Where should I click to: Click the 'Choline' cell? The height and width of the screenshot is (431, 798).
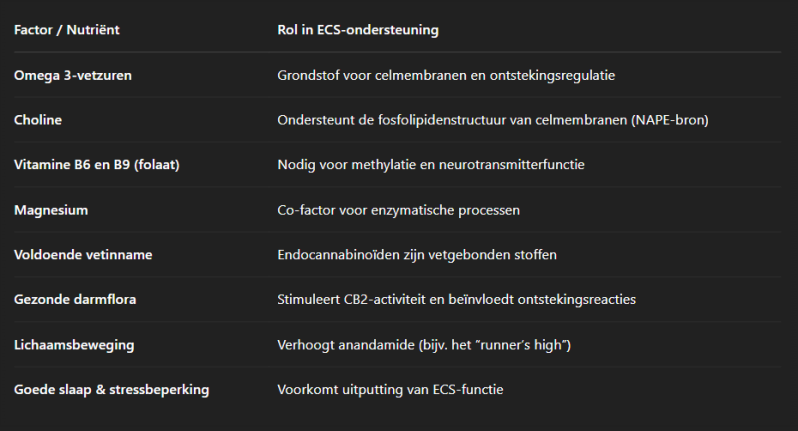tap(38, 120)
